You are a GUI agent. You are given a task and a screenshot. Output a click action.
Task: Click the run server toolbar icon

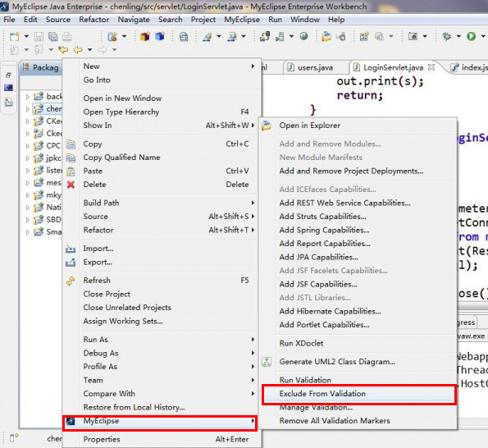[280, 37]
